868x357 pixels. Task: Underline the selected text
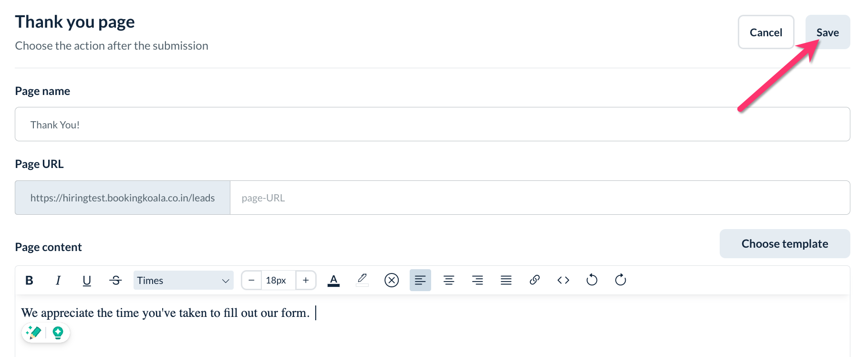point(87,280)
